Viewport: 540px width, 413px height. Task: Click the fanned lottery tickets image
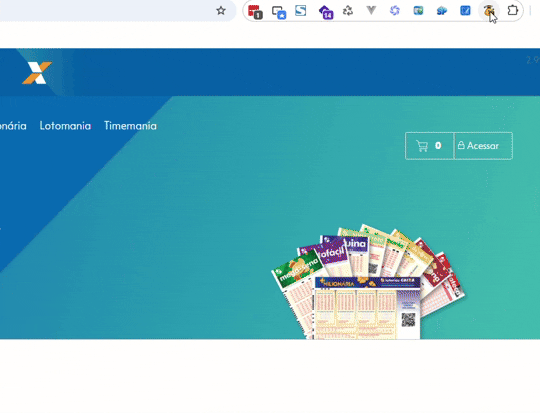point(368,282)
